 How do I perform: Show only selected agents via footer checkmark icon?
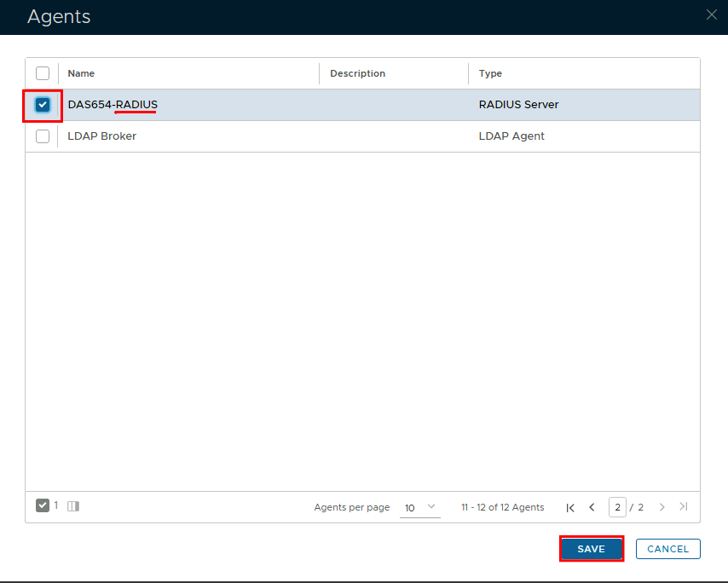[43, 505]
